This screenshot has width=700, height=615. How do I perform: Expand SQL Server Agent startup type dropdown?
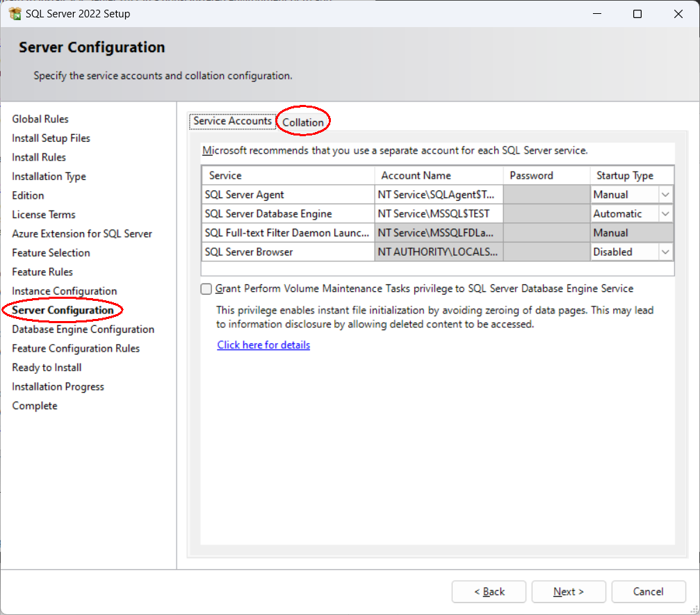coord(665,195)
